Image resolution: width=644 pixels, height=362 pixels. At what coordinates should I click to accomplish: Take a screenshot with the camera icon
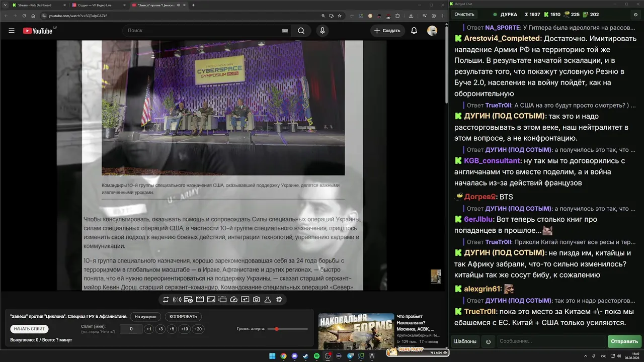(256, 300)
